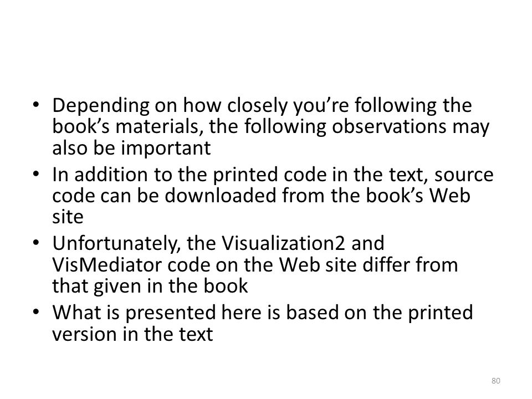Click the bullet before "Unfortunately"
532x399 pixels.
[x=36, y=243]
